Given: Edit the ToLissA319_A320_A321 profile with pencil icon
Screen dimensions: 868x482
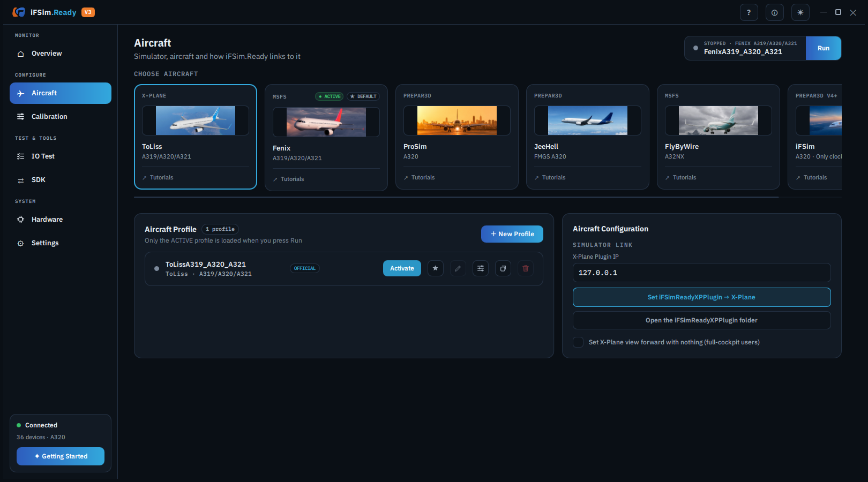Looking at the screenshot, I should (x=458, y=268).
